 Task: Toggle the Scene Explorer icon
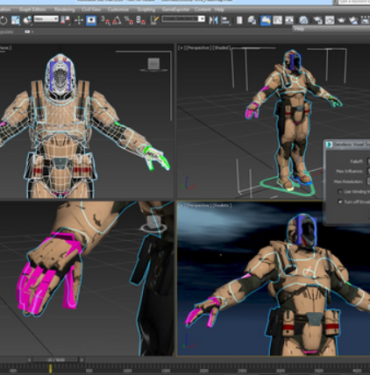[x=239, y=21]
